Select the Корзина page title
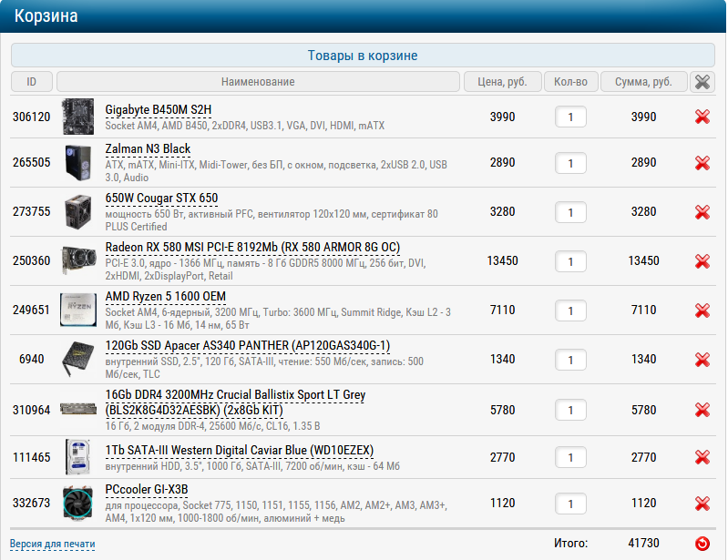728x560 pixels. [46, 15]
